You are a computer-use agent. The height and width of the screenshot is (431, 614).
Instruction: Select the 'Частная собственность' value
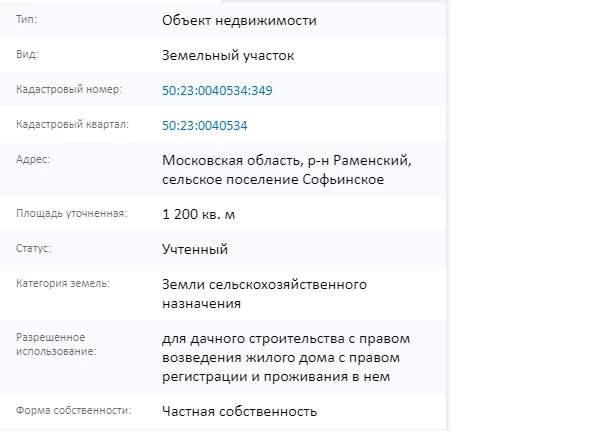[x=239, y=411]
